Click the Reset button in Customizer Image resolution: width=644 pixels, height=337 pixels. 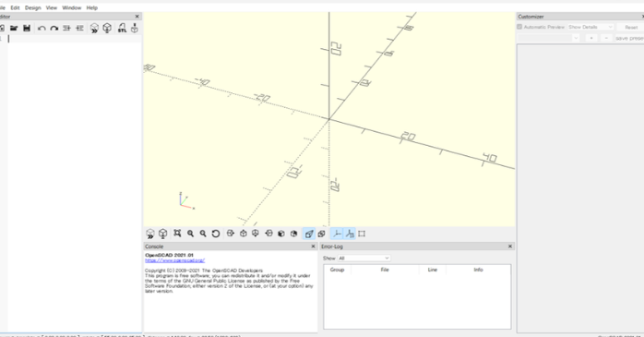(631, 27)
